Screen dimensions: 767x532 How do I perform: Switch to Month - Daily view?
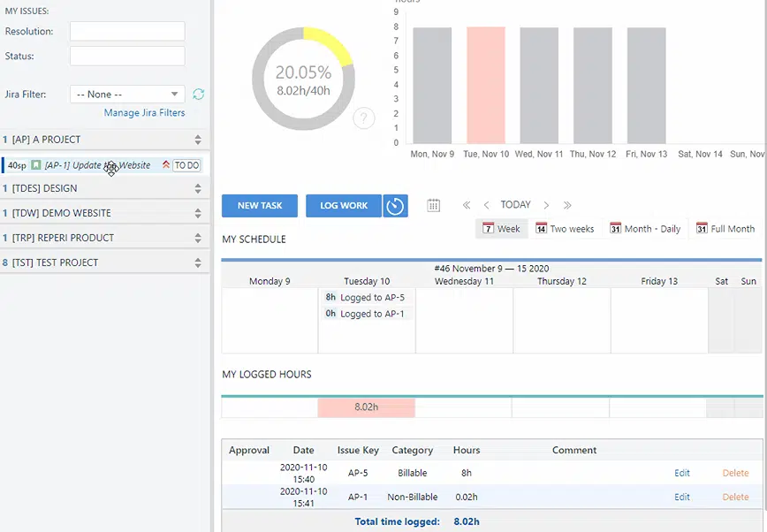[x=645, y=229]
